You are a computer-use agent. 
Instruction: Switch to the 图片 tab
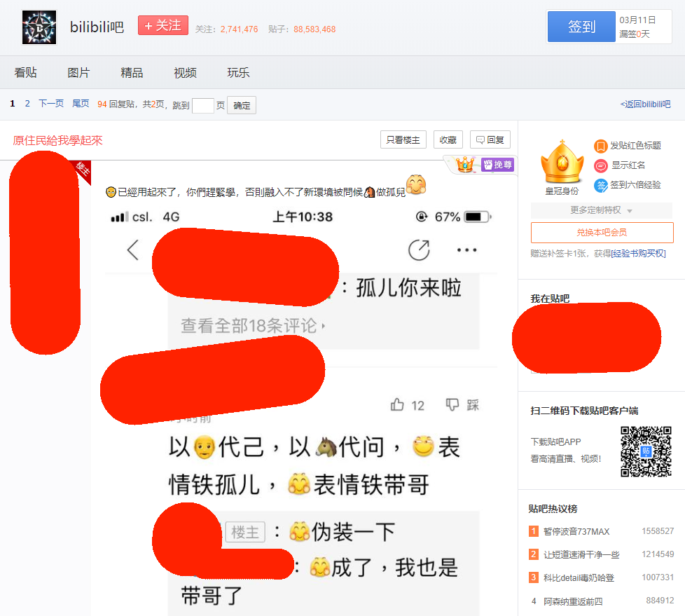pyautogui.click(x=78, y=73)
